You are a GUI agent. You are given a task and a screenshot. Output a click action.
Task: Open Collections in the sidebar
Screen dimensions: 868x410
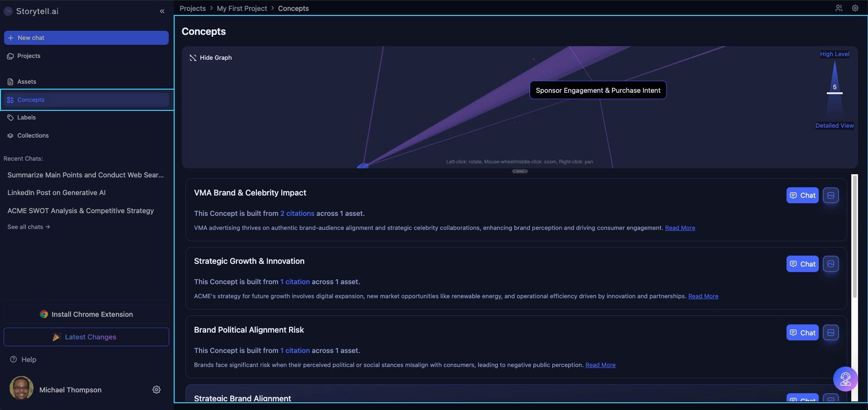click(x=33, y=136)
